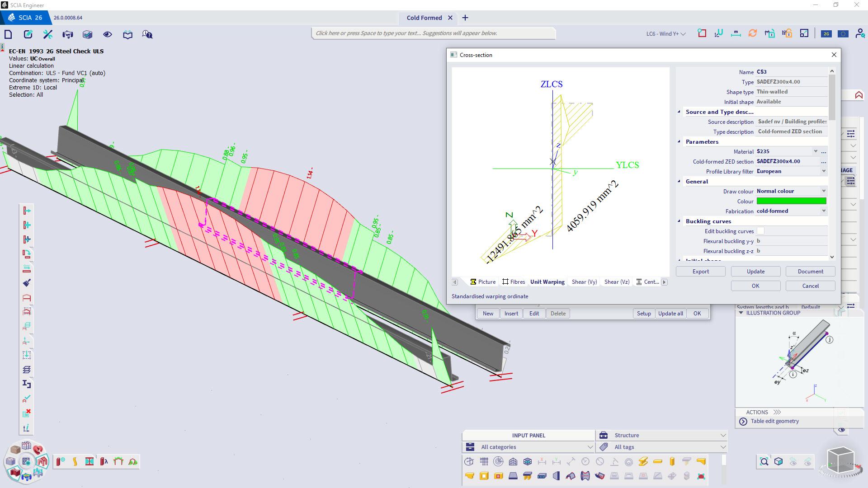Open the book library icon in toolbar
This screenshot has width=868, height=488.
[x=127, y=34]
